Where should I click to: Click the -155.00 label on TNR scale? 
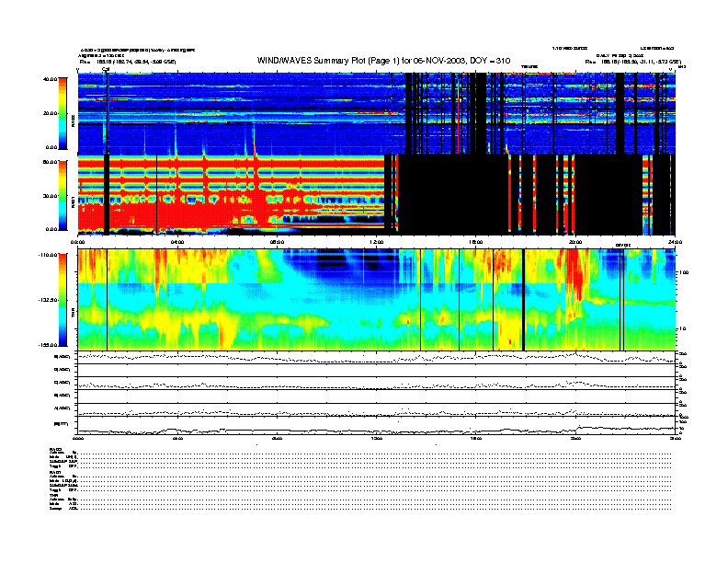[x=48, y=345]
